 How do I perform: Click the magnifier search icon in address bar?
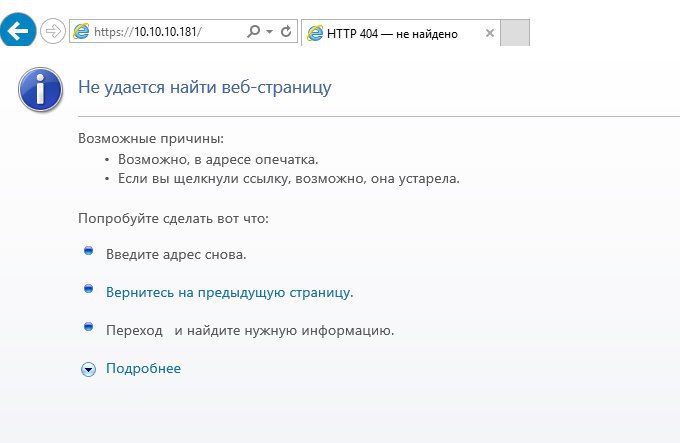tap(253, 31)
